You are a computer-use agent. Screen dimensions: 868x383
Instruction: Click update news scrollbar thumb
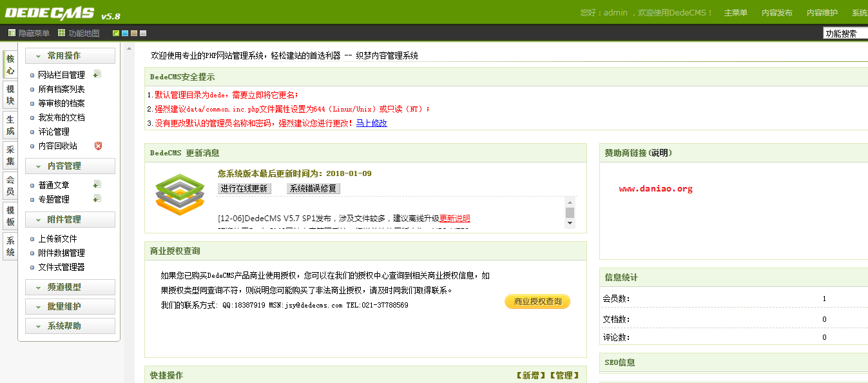coord(570,212)
